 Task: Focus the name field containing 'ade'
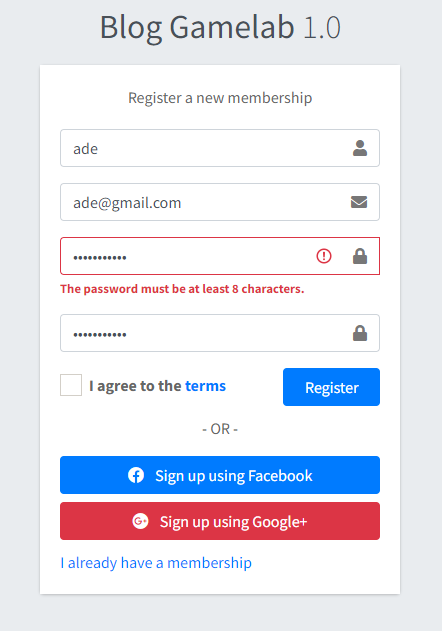pos(220,148)
